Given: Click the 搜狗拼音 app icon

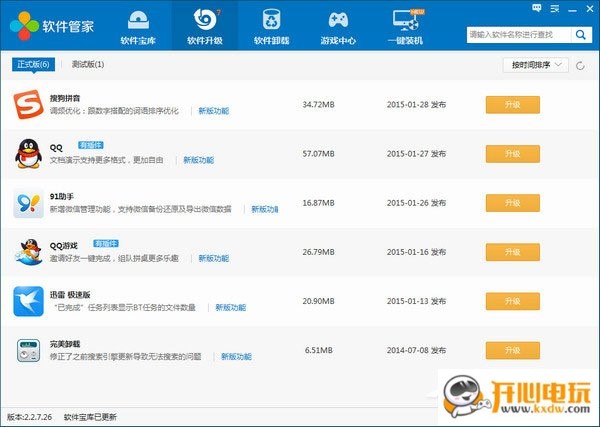Looking at the screenshot, I should click(x=28, y=104).
